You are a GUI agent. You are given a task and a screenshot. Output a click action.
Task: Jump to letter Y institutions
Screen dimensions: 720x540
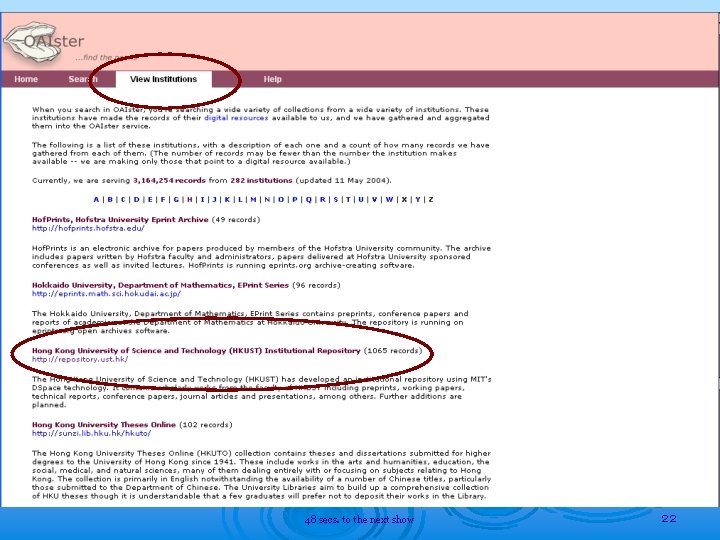[x=417, y=200]
